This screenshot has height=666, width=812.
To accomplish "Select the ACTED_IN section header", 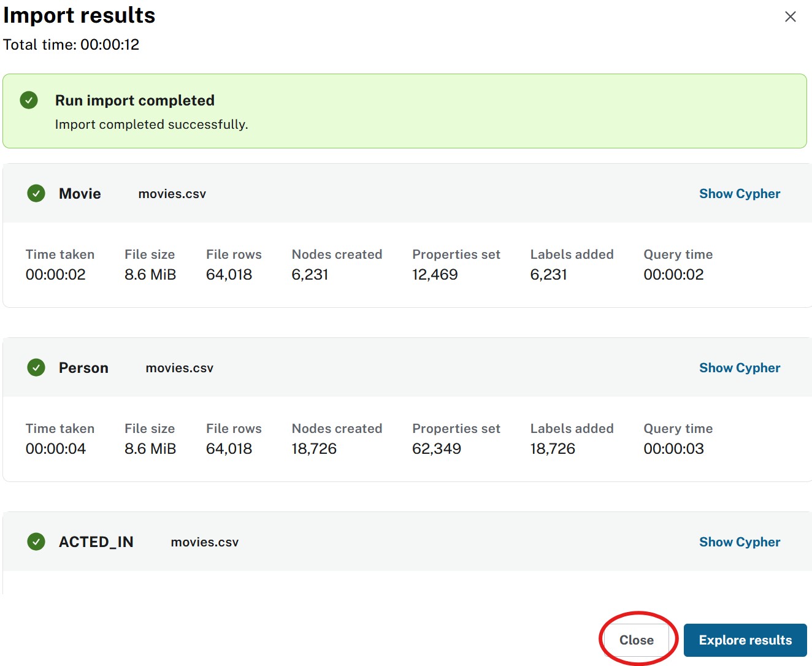I will click(96, 542).
